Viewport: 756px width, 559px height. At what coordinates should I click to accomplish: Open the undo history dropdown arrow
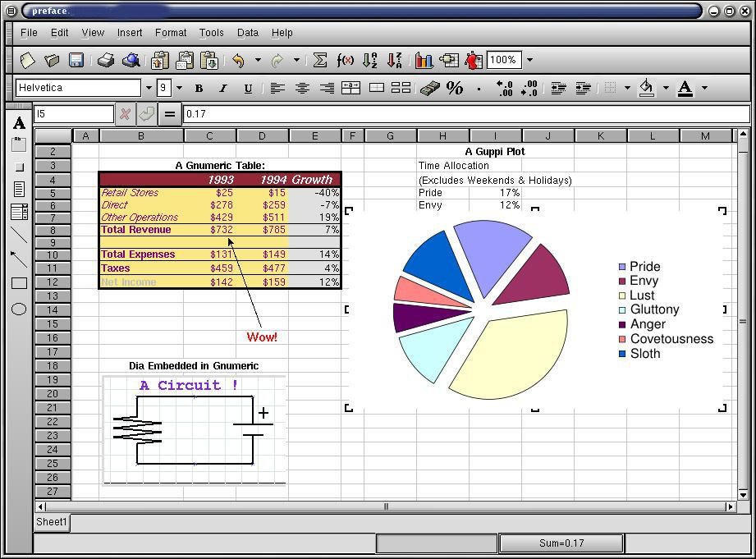pos(258,60)
